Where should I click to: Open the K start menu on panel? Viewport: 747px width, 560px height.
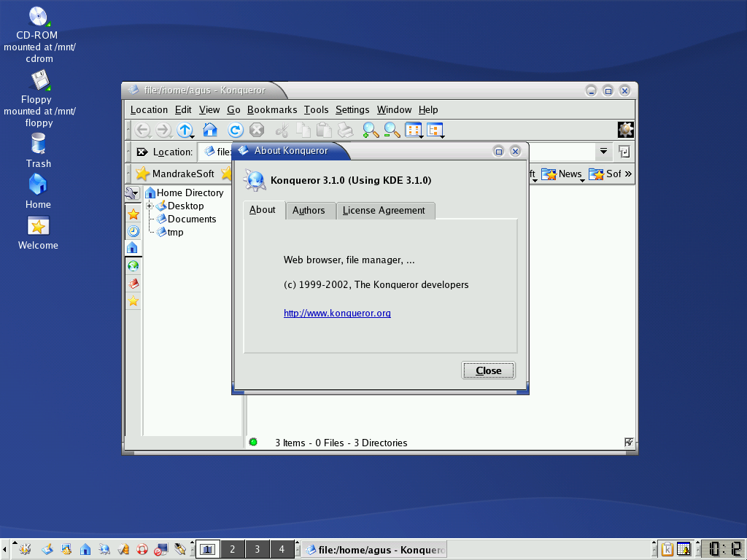24,549
